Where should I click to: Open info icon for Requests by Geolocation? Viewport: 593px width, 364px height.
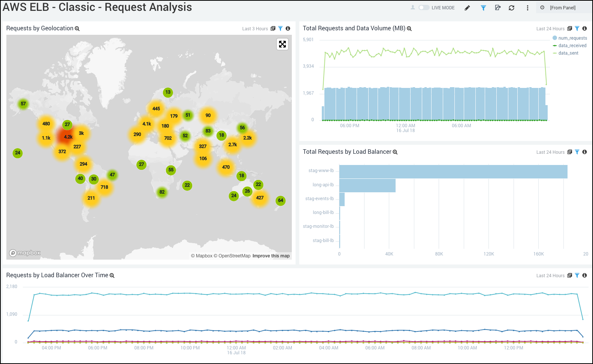pos(288,28)
